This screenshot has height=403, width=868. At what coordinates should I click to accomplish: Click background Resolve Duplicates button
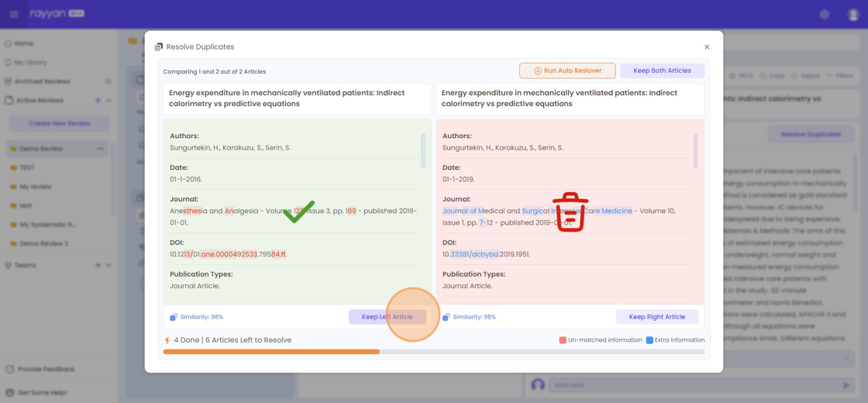click(x=810, y=134)
